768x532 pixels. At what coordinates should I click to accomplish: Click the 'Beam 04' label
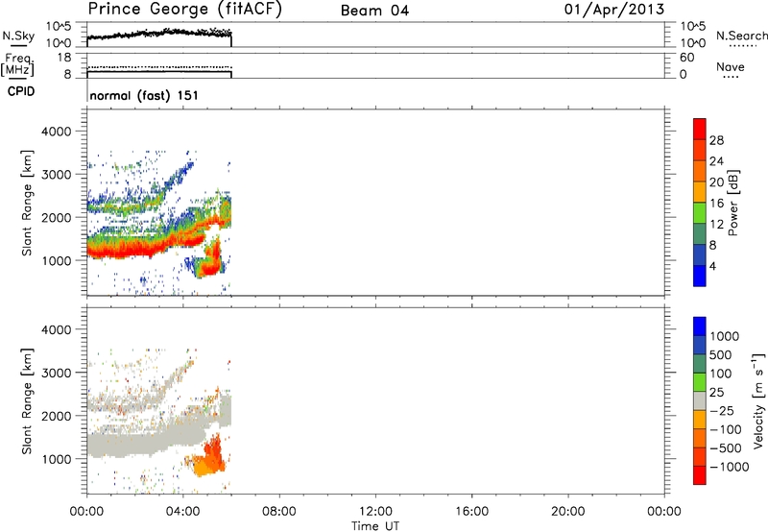tap(374, 11)
